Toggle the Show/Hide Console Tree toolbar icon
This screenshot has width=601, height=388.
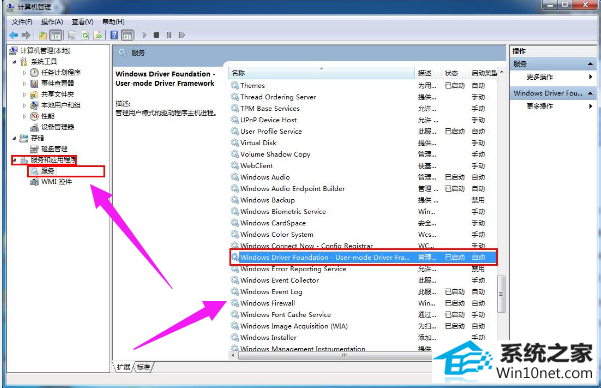tap(56, 35)
